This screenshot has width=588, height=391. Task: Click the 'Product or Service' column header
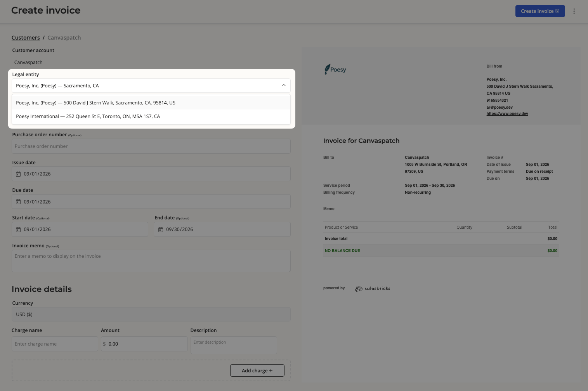[x=341, y=228]
